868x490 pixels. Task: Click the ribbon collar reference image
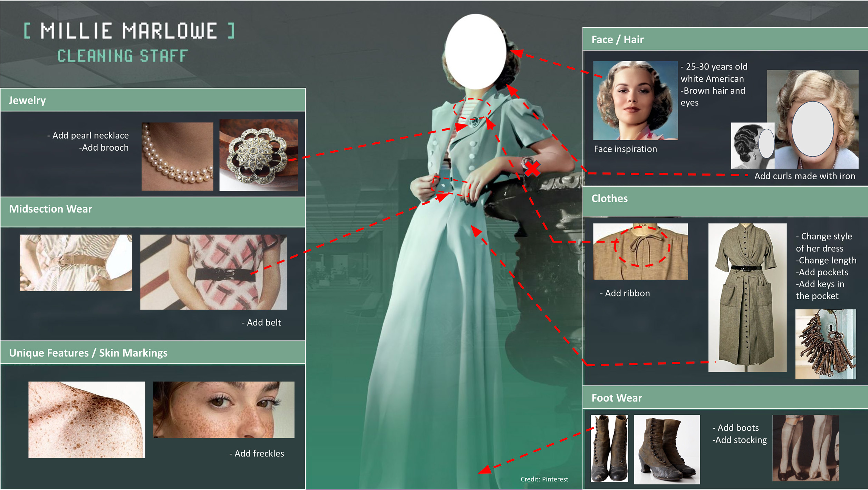pos(640,251)
